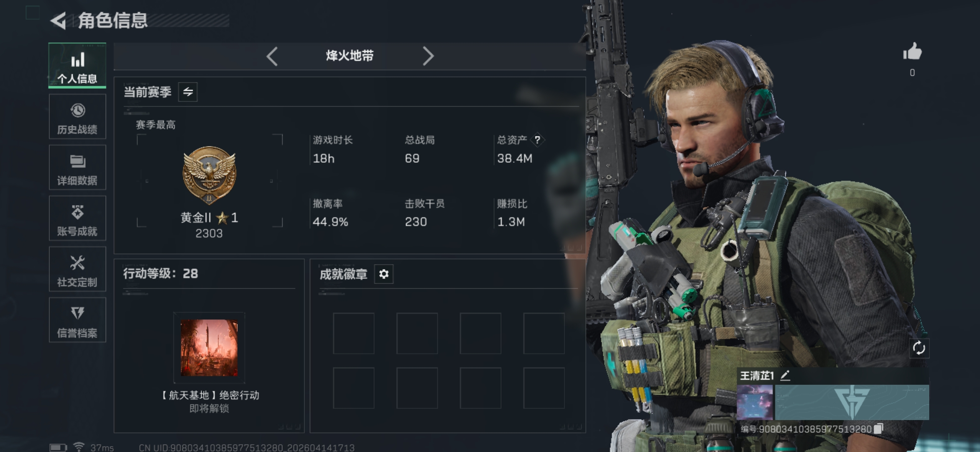Open the 详细数据 tab
This screenshot has width=980, height=452.
coord(77,167)
